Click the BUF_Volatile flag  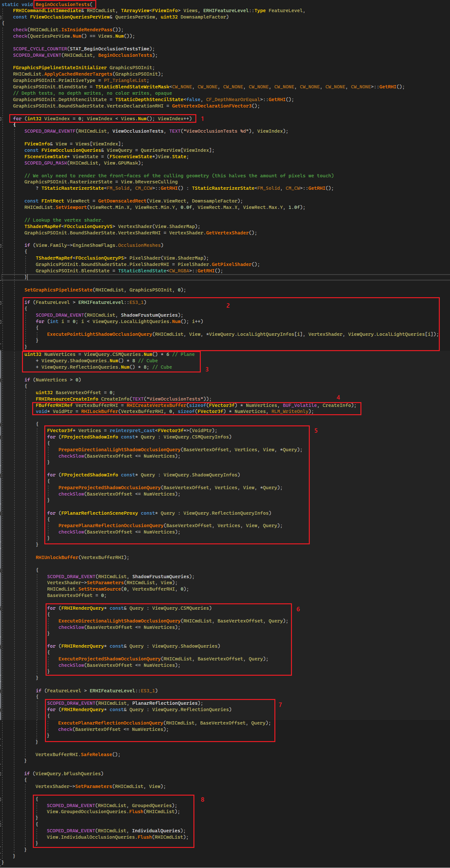(x=300, y=406)
